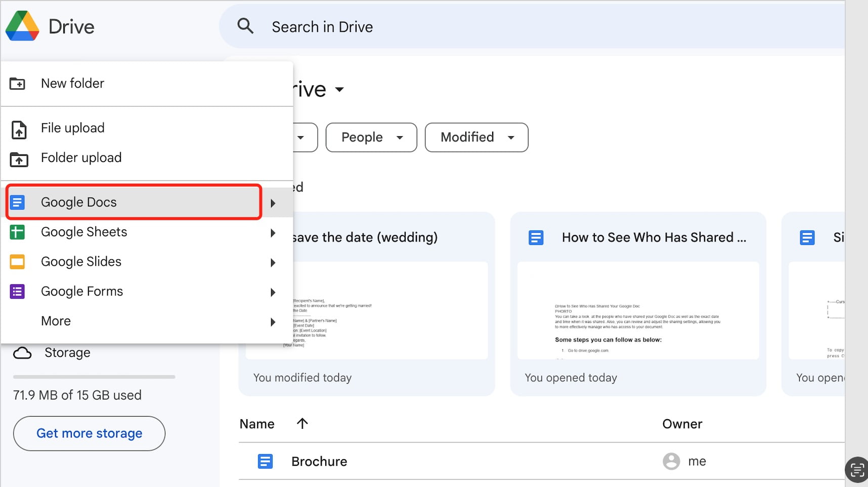Click the blue Google Docs icon in menu
868x487 pixels.
(x=17, y=202)
